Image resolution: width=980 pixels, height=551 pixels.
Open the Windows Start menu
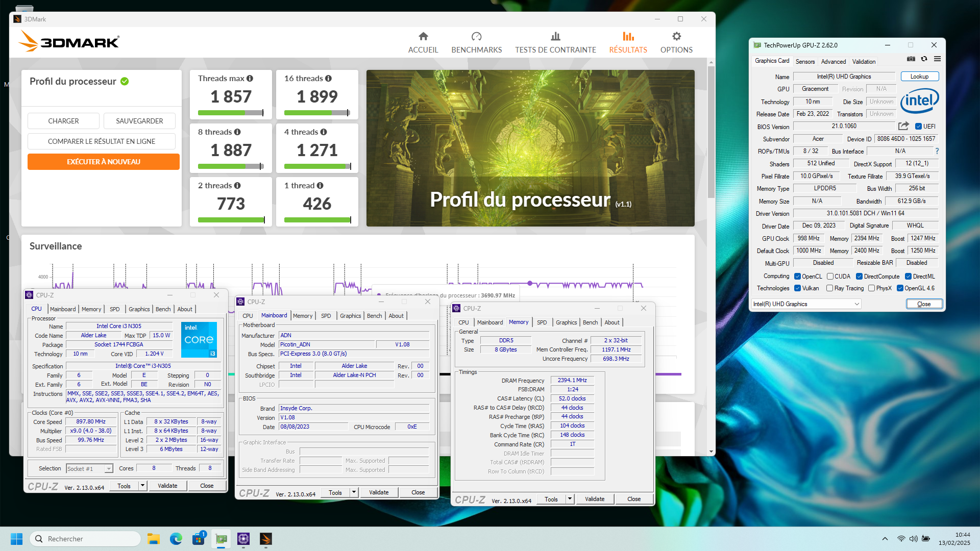tap(16, 539)
